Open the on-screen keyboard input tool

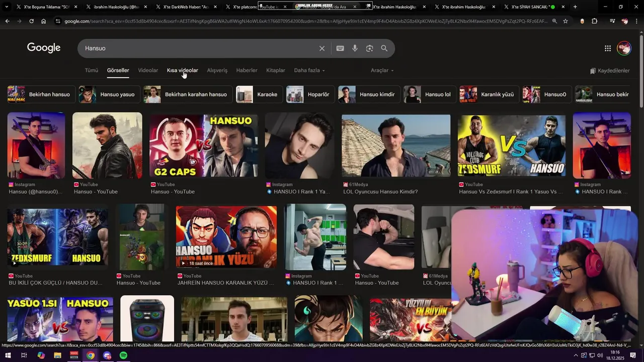click(340, 48)
